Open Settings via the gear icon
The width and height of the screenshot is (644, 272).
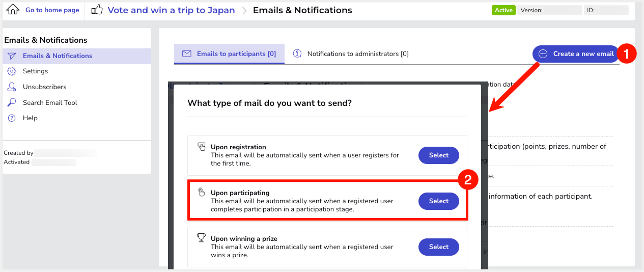pyautogui.click(x=12, y=71)
